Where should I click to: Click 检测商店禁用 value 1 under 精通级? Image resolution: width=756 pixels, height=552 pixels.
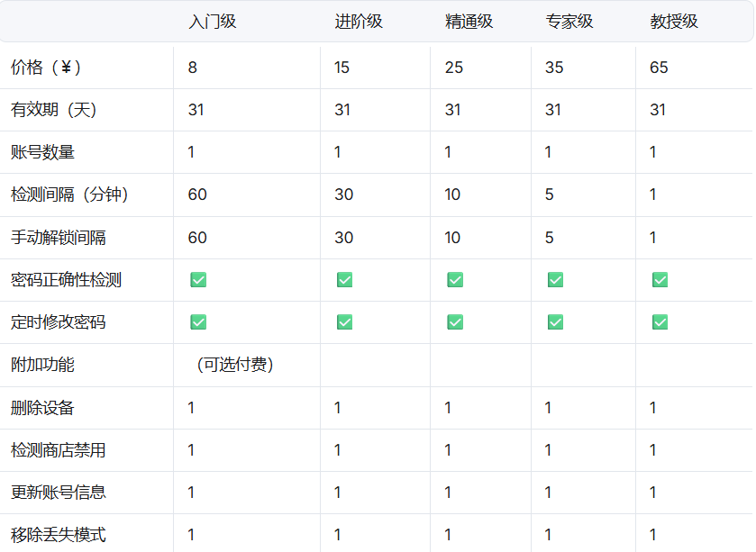(448, 450)
